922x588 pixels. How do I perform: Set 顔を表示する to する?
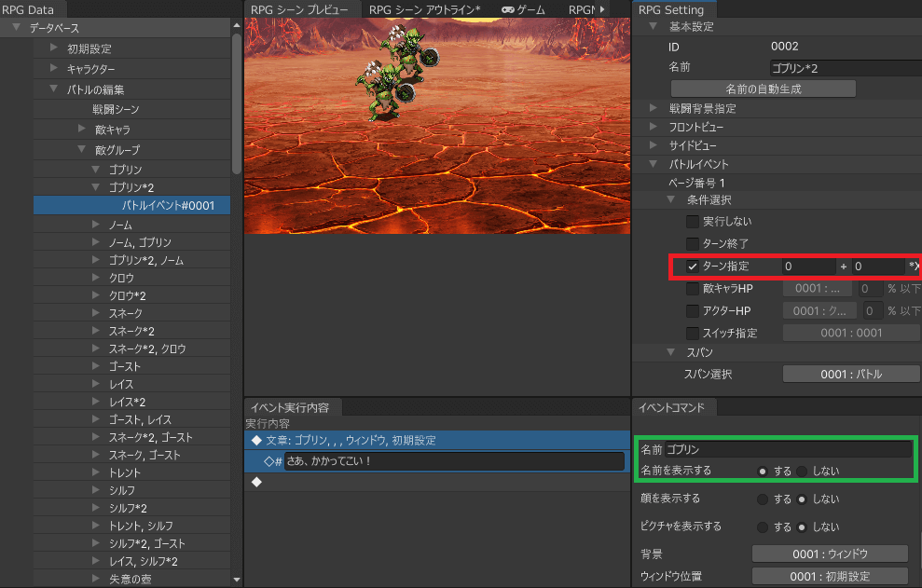[x=763, y=499]
